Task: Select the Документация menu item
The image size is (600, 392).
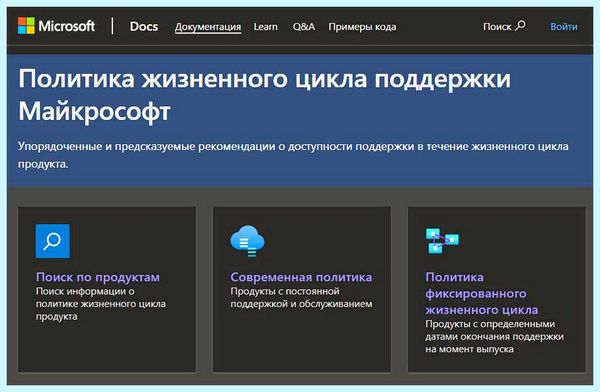Action: 208,27
